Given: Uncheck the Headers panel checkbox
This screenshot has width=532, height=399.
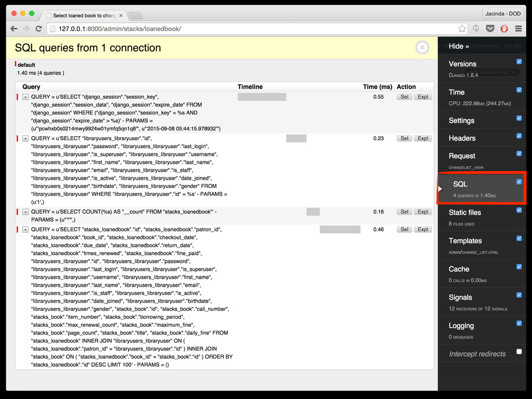Looking at the screenshot, I should (519, 136).
